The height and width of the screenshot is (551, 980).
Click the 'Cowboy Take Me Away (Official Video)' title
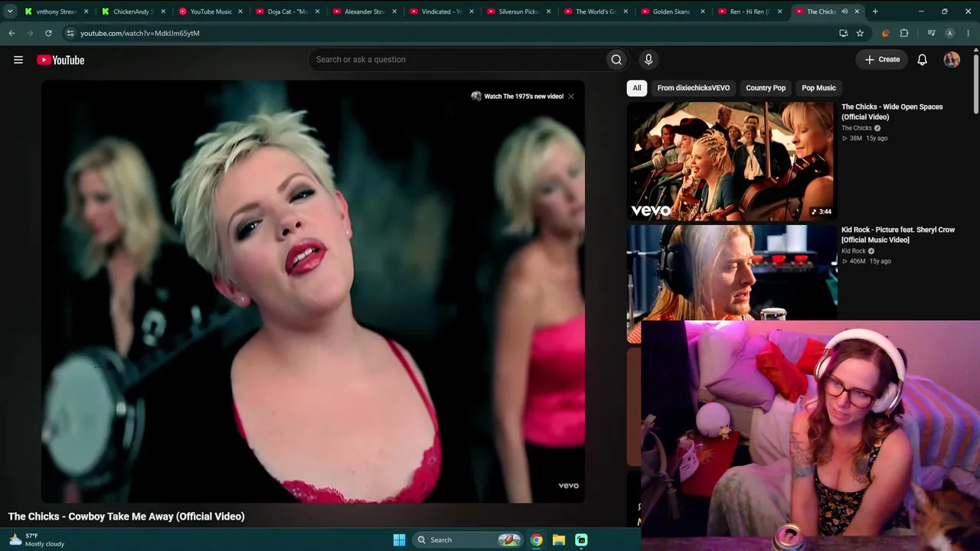(x=126, y=517)
